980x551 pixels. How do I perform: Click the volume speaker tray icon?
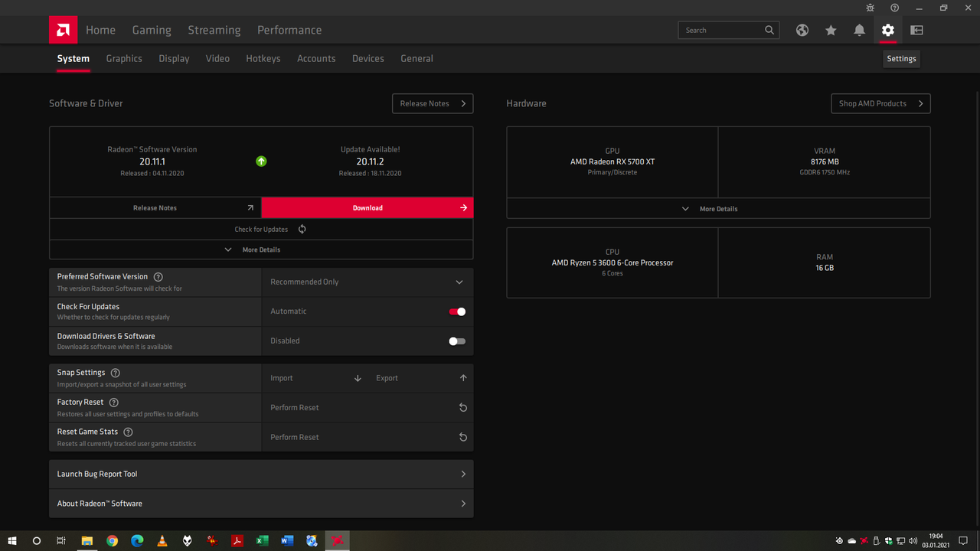[913, 540]
